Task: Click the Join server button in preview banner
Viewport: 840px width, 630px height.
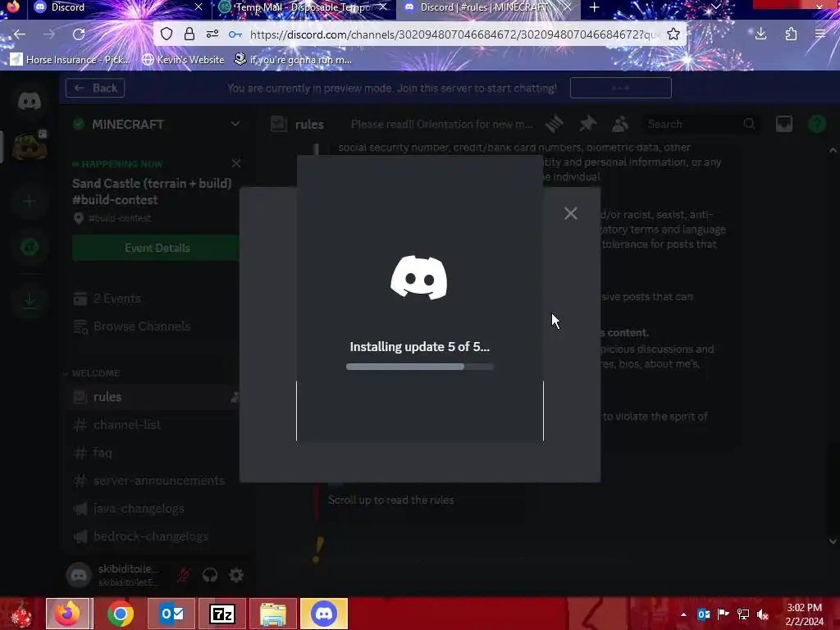Action: click(620, 88)
